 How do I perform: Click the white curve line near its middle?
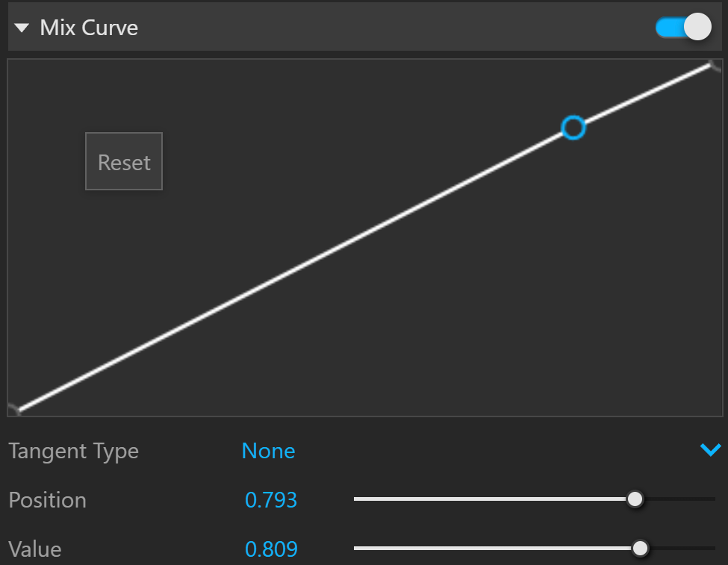coord(364,237)
